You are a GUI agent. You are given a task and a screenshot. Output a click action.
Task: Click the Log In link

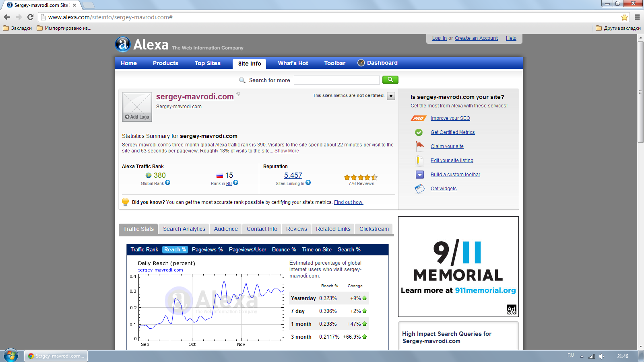pyautogui.click(x=440, y=38)
